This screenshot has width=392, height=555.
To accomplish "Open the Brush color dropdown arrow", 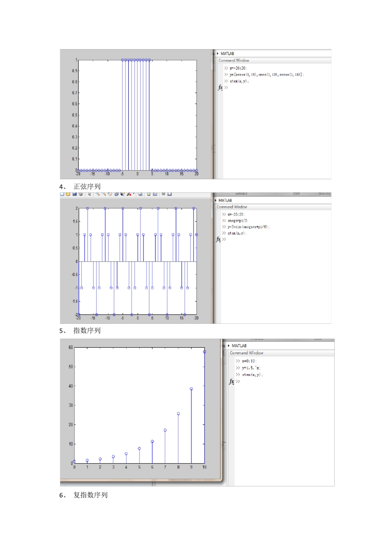I will point(134,193).
